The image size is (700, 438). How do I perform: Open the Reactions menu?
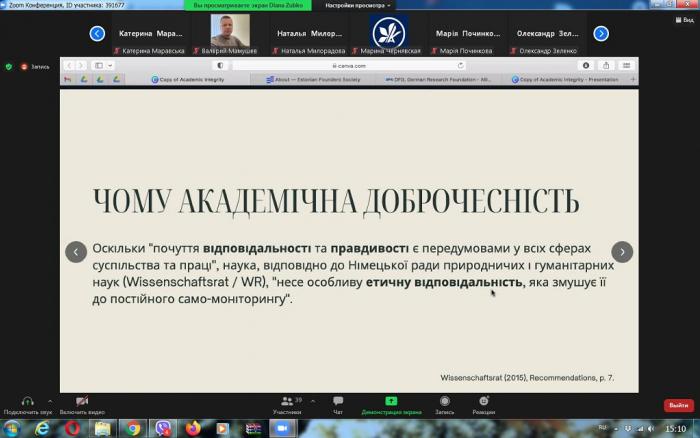coord(484,402)
